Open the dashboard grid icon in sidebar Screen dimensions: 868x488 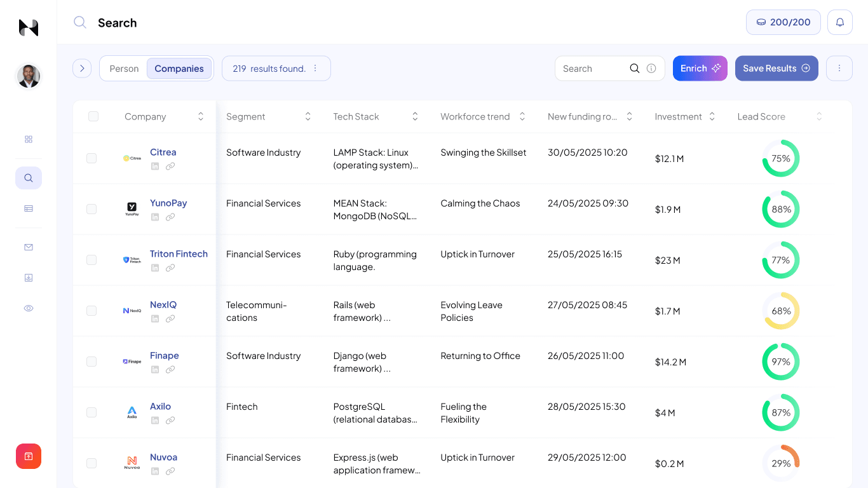[x=29, y=139]
